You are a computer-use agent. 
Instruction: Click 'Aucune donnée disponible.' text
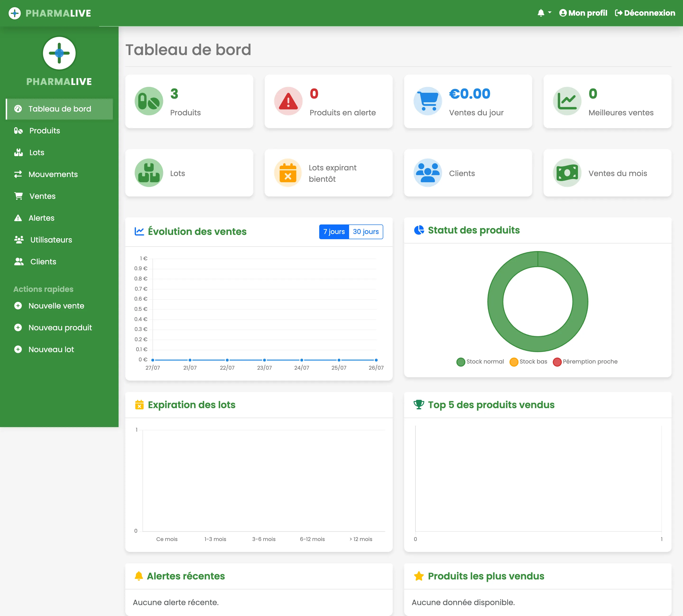[463, 602]
